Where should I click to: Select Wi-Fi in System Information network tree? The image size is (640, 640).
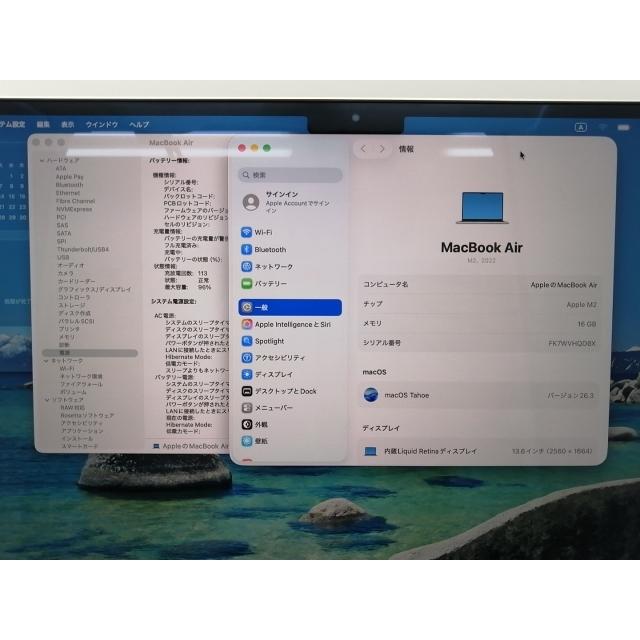click(x=67, y=369)
